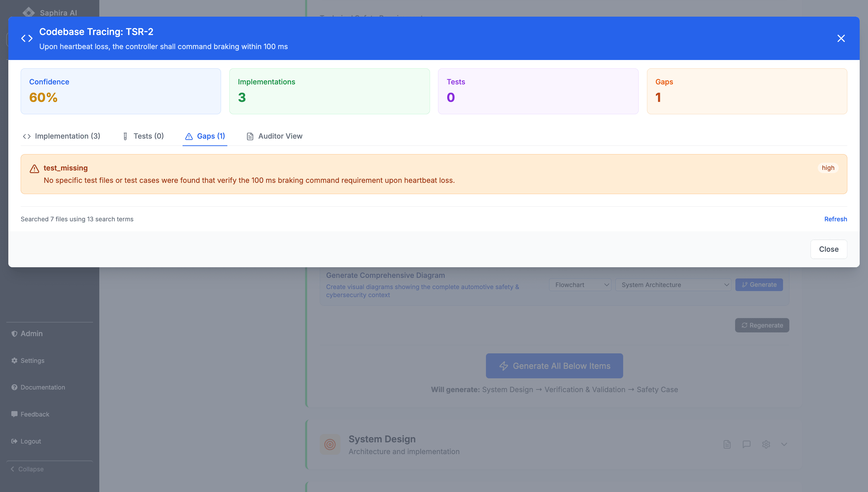Open the System Architecture dropdown

[x=673, y=285]
